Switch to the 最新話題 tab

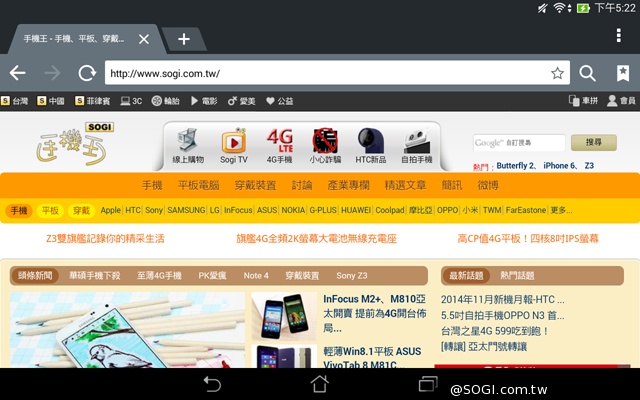pyautogui.click(x=466, y=276)
